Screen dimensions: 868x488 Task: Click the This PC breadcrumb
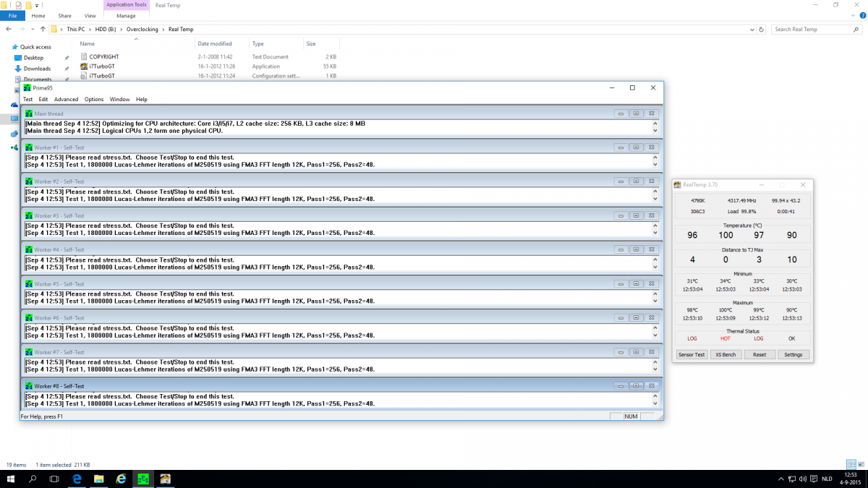(75, 30)
